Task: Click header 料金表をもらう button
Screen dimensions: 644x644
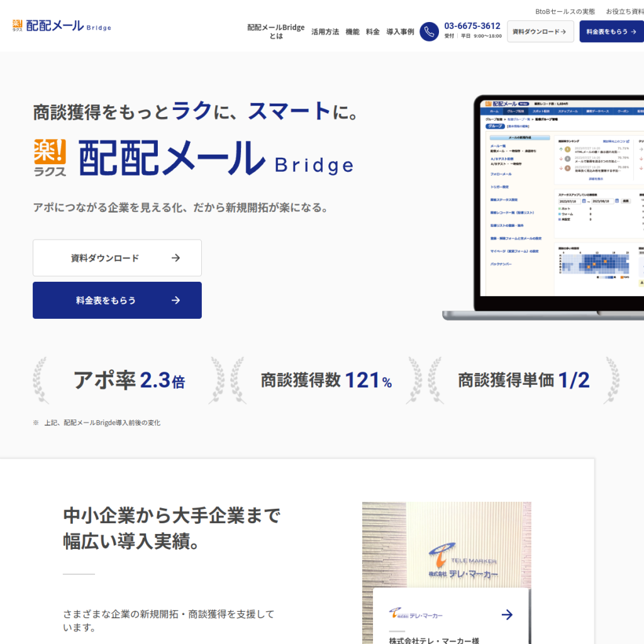Action: [x=611, y=31]
